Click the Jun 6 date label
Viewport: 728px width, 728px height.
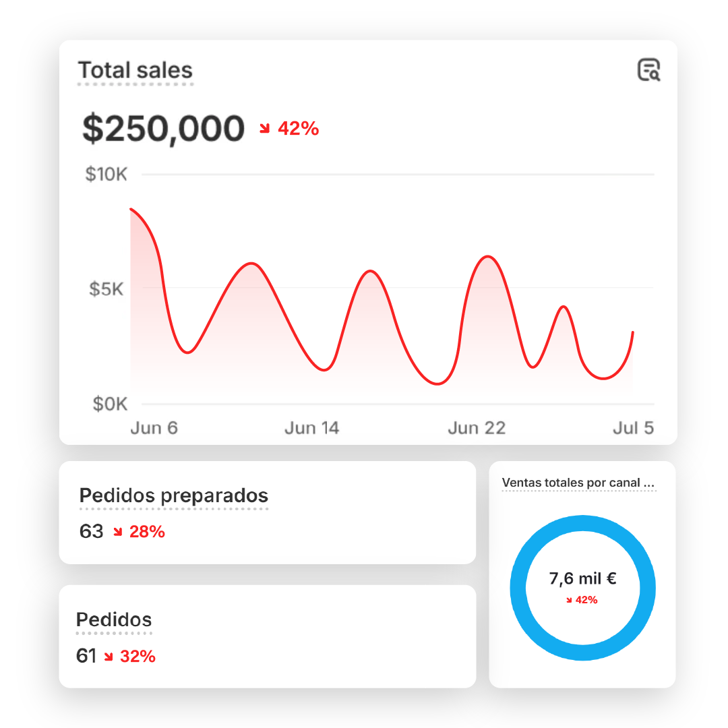[154, 428]
